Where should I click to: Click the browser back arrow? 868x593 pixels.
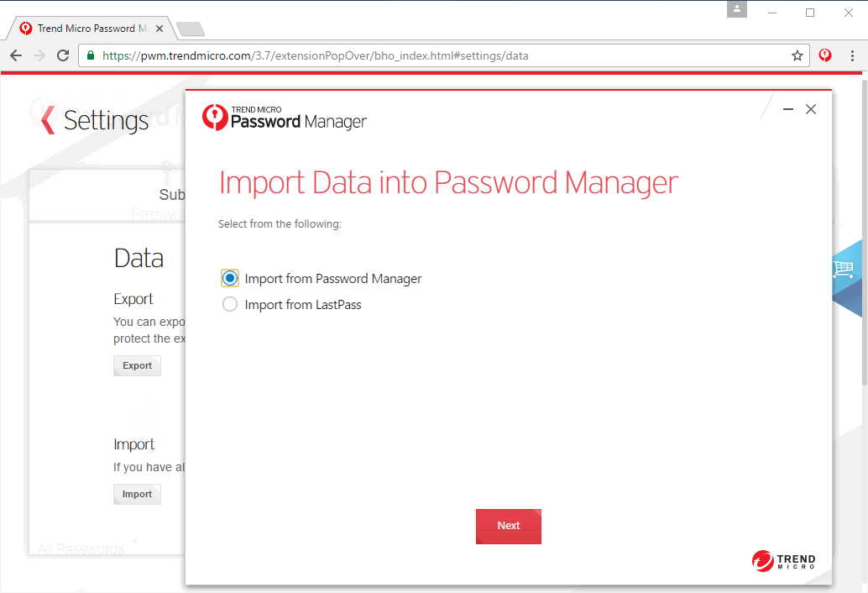(x=16, y=55)
